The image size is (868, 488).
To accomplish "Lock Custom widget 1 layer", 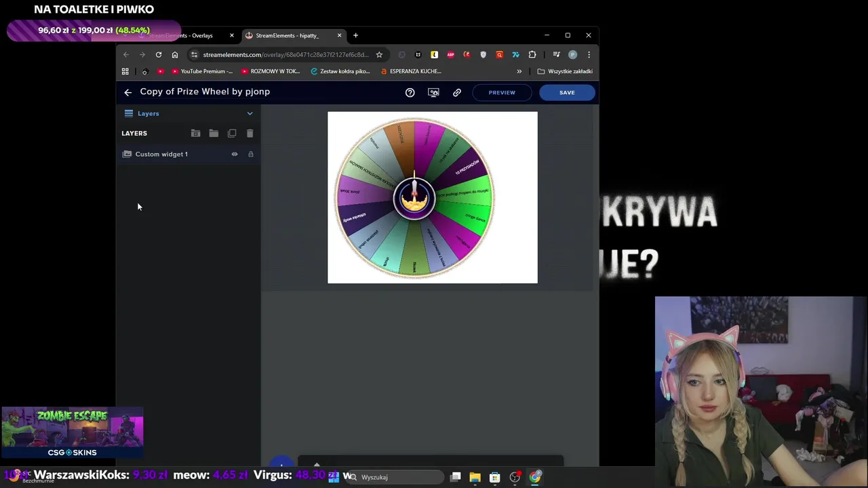I will pyautogui.click(x=251, y=155).
